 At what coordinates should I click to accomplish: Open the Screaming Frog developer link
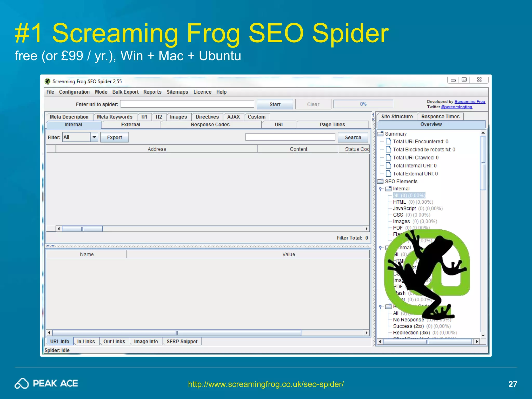pos(470,102)
